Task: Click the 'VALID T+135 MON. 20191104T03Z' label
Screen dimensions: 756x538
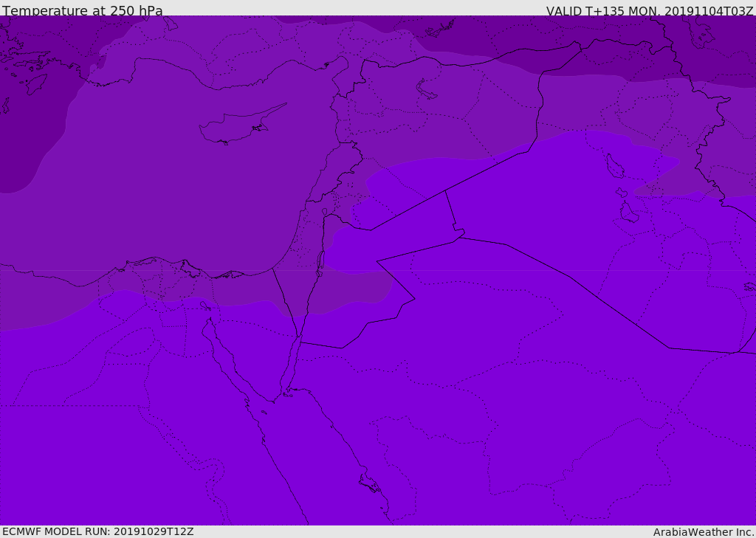Action: (650, 10)
